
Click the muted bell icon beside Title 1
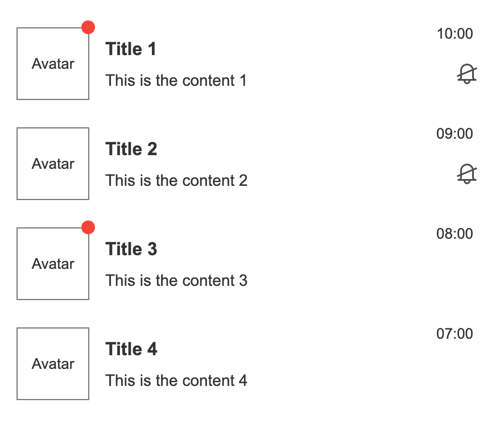(x=467, y=73)
